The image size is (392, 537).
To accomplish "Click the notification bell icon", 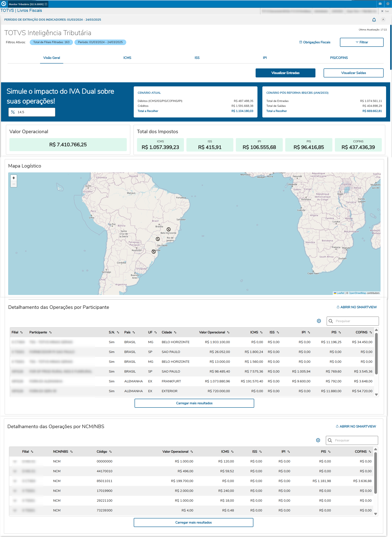I will pyautogui.click(x=374, y=20).
